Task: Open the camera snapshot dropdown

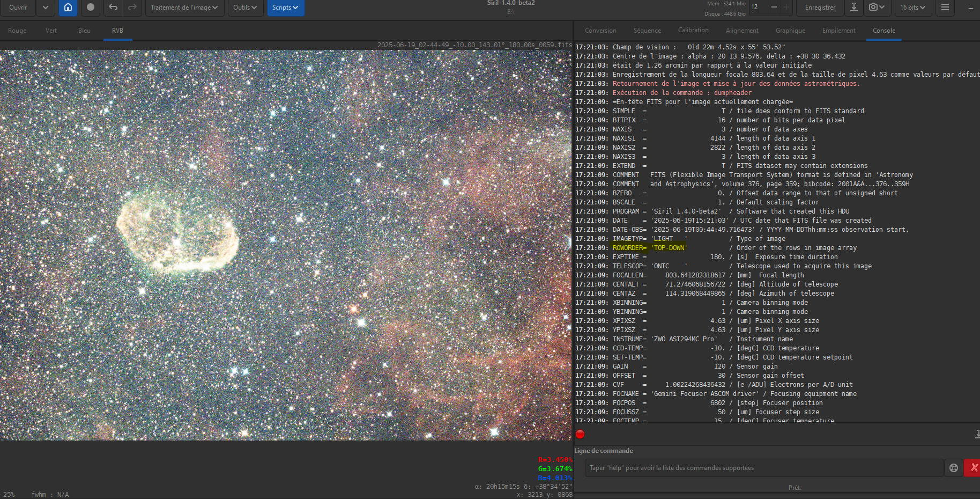Action: coord(877,8)
